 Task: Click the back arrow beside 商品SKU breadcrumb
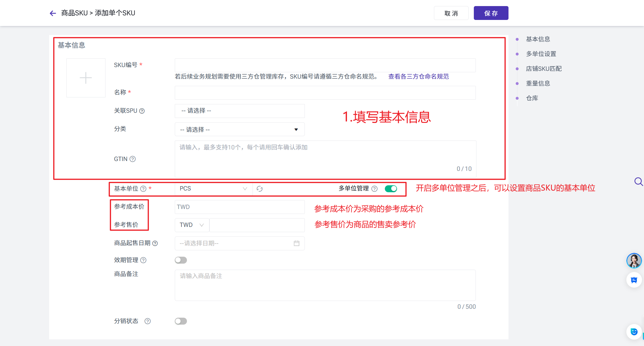pyautogui.click(x=53, y=13)
